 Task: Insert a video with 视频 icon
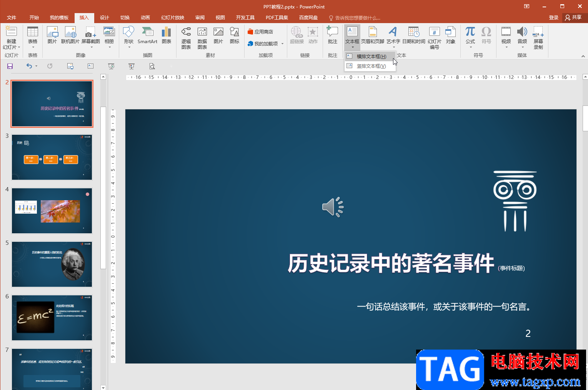click(506, 37)
